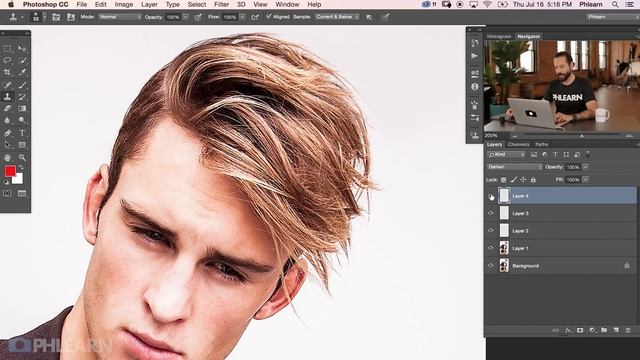Hide Layer 3 using eye icon
Image resolution: width=640 pixels, height=360 pixels.
pos(491,213)
